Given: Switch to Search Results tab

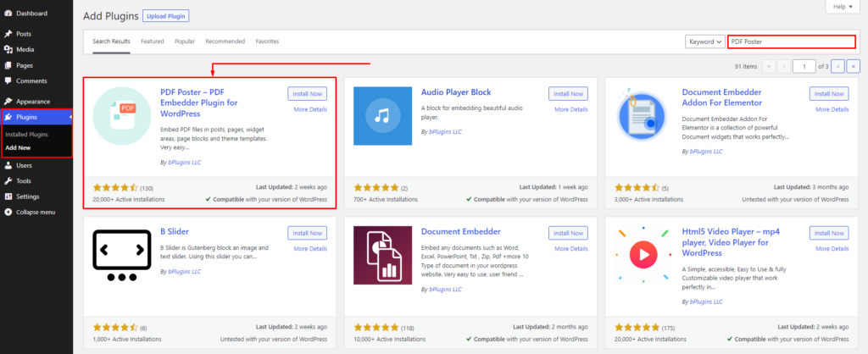Looking at the screenshot, I should pos(111,41).
